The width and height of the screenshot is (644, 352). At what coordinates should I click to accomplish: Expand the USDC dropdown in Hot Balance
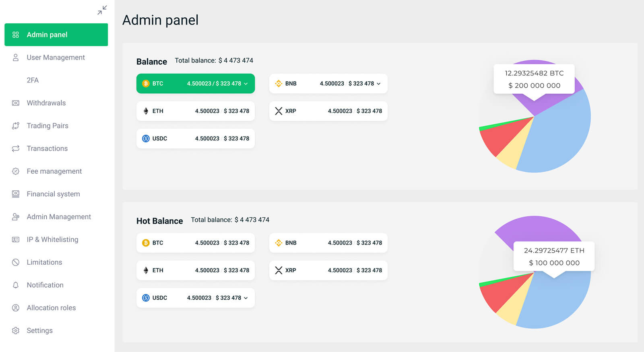pos(246,298)
